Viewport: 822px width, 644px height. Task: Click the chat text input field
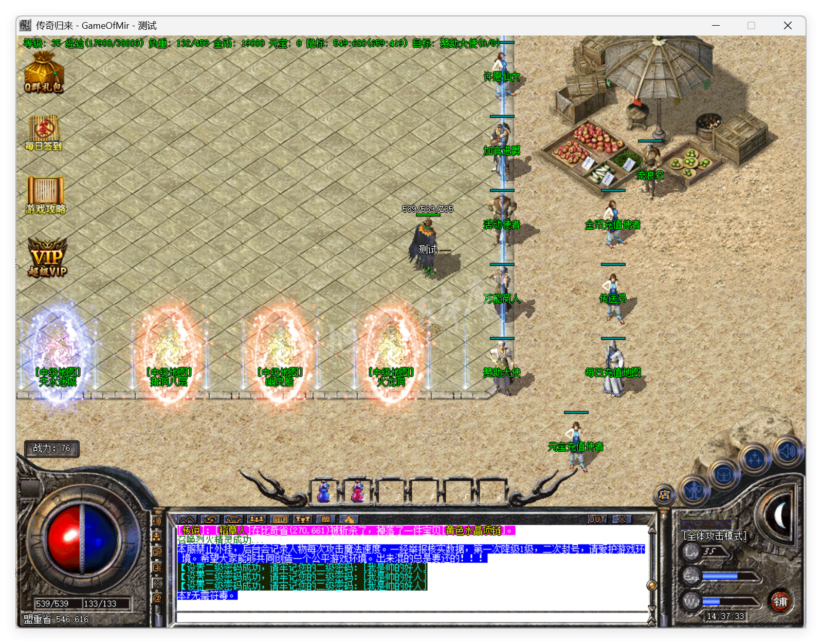click(411, 618)
